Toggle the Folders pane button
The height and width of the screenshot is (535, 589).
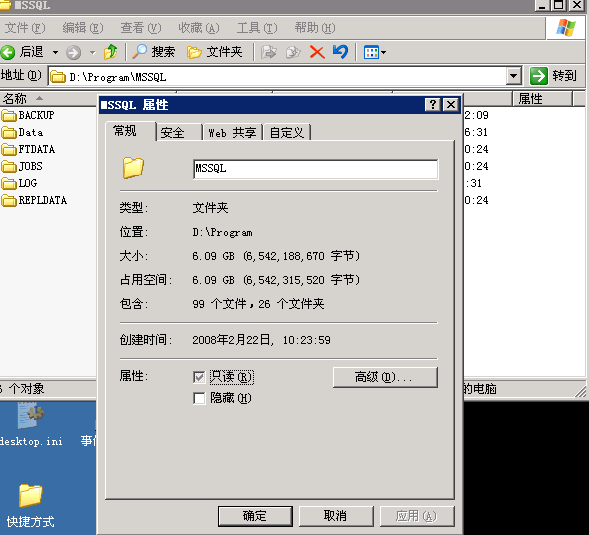(214, 52)
